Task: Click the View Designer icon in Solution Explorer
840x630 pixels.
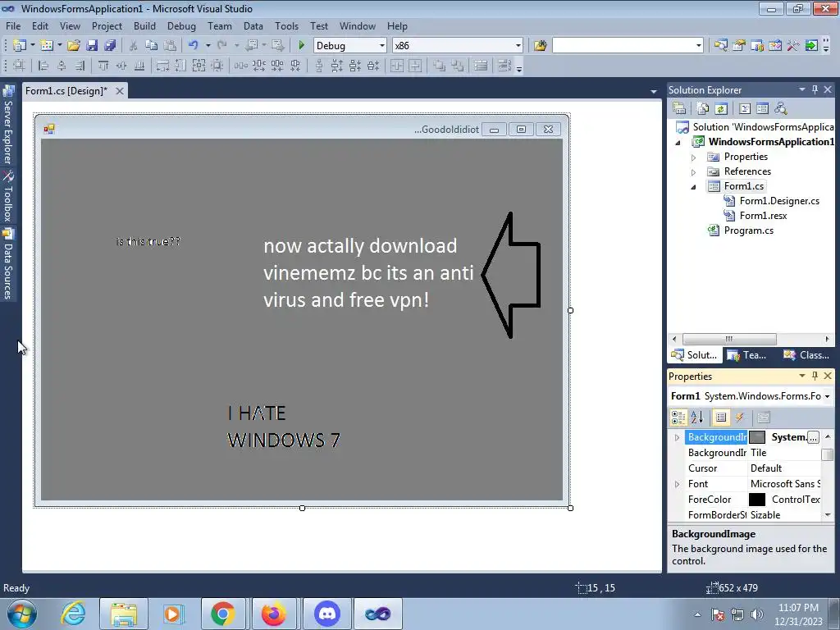Action: (762, 109)
